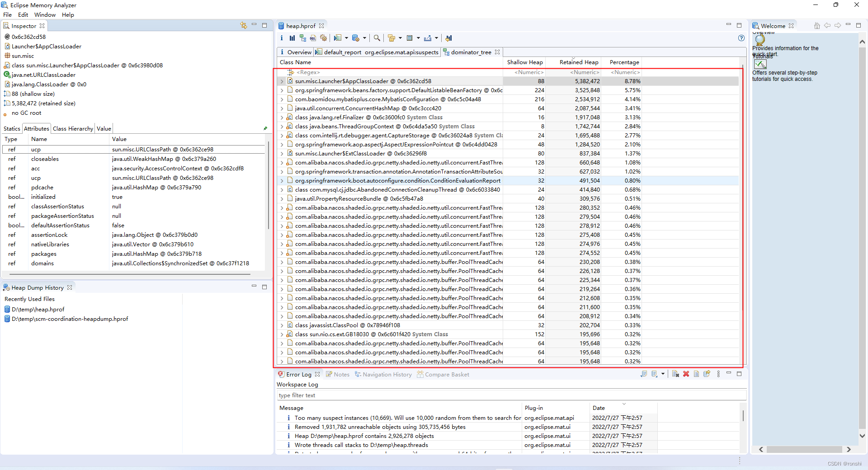This screenshot has width=868, height=470.
Task: Expand DefaultListableBeanFactory tree row
Action: [x=282, y=90]
